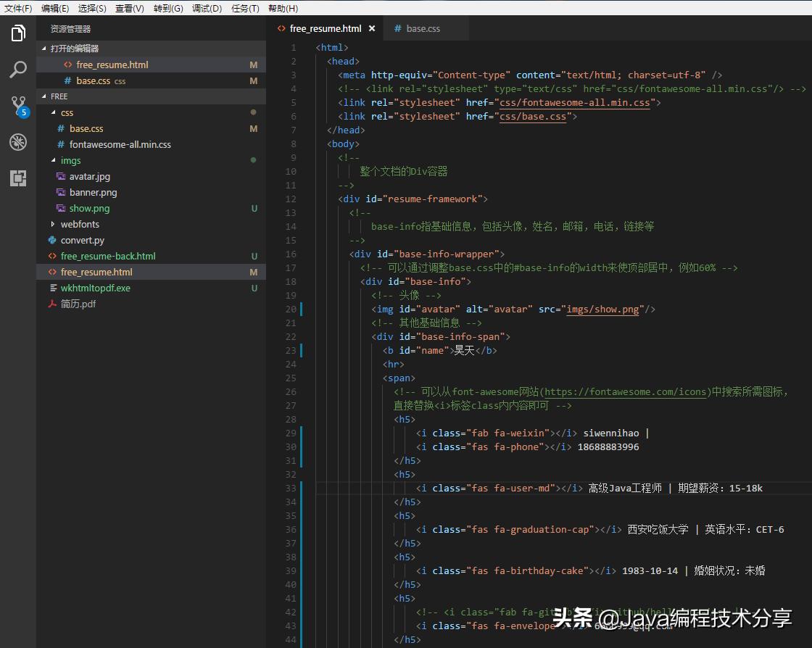The image size is (812, 648).
Task: Collapse the imgs folder
Action: click(70, 161)
